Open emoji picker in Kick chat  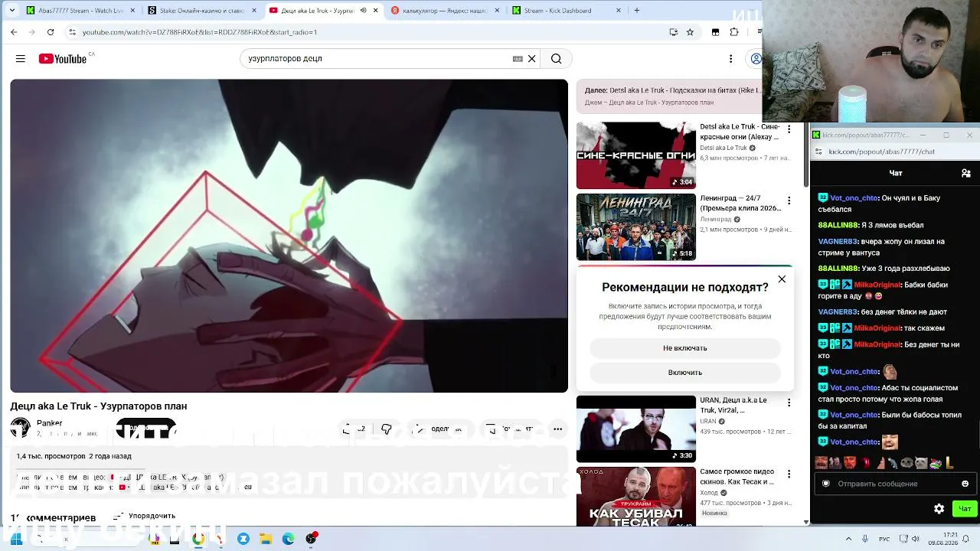point(965,484)
